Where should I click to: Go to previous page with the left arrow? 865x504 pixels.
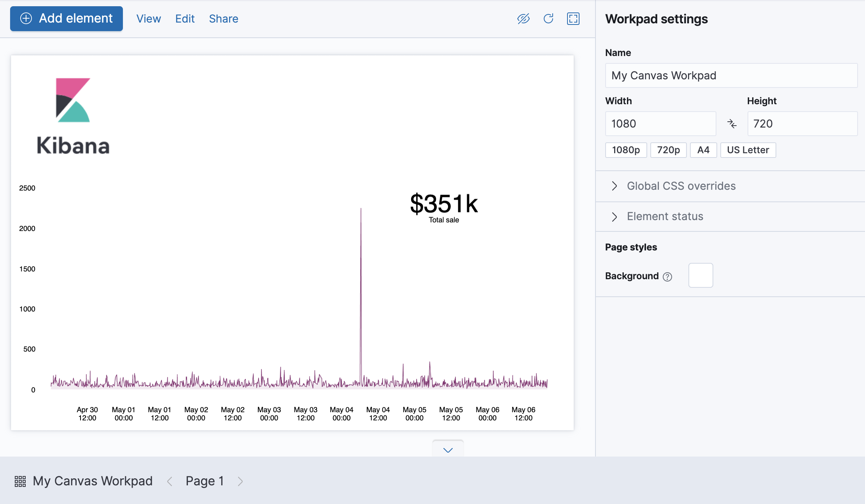click(170, 481)
